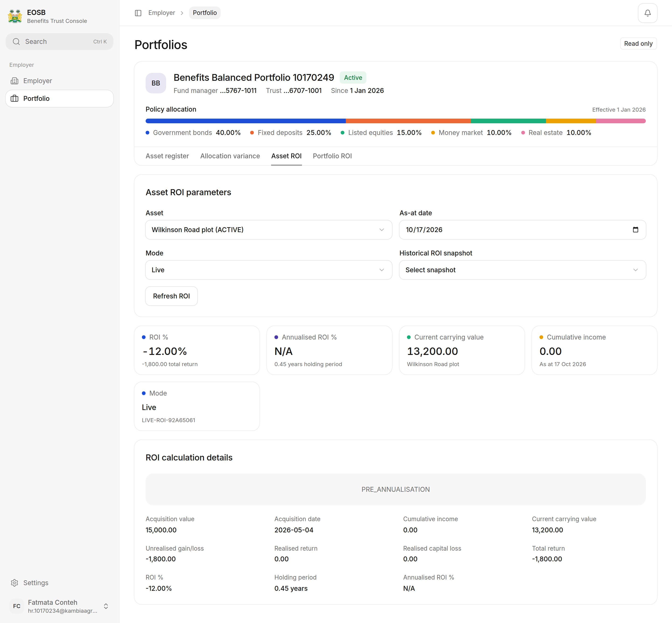Image resolution: width=672 pixels, height=623 pixels.
Task: Open the calendar picker in As-at date
Action: click(635, 230)
